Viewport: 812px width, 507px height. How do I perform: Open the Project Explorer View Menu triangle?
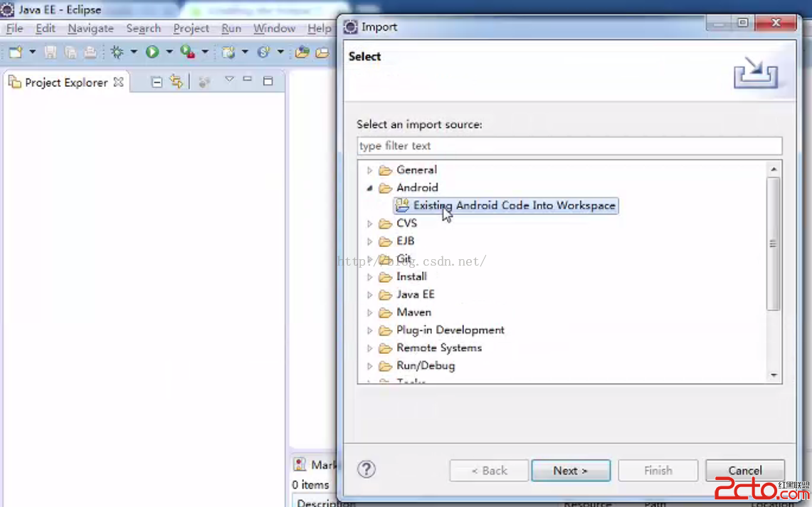pos(229,79)
